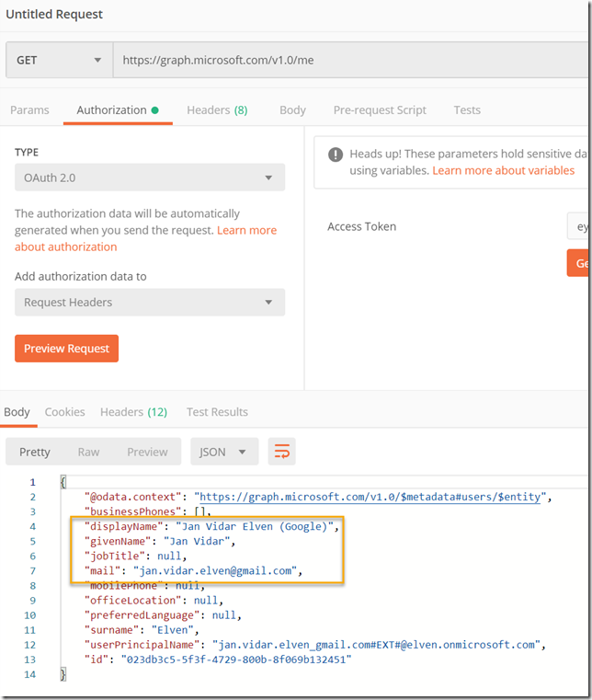Open the Pre-request Script tab
This screenshot has width=592, height=700.
pos(380,110)
